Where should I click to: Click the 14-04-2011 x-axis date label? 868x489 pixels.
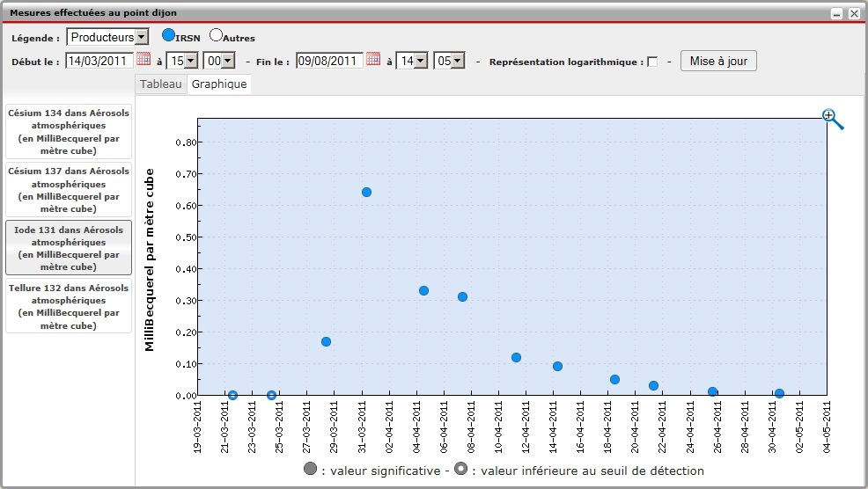(x=554, y=427)
